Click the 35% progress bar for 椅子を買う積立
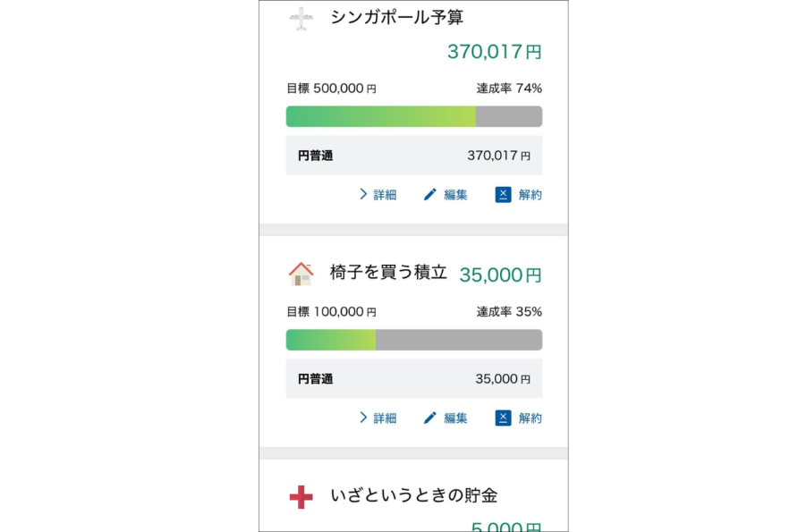 [413, 340]
